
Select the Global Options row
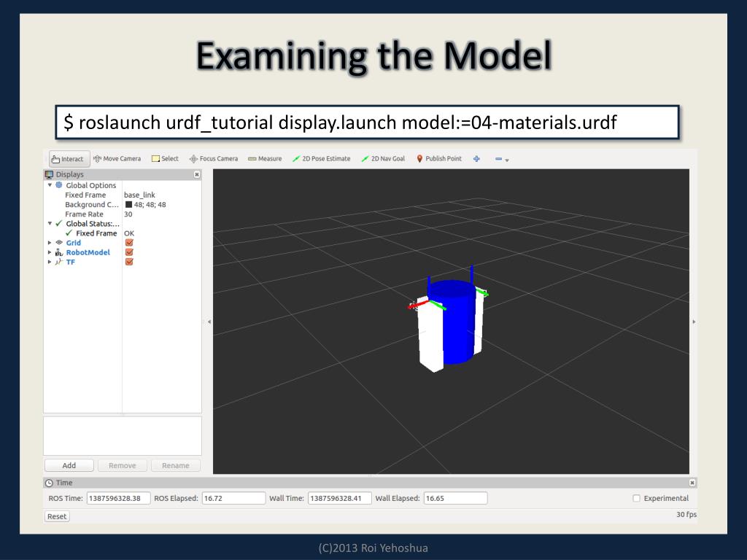click(123, 185)
